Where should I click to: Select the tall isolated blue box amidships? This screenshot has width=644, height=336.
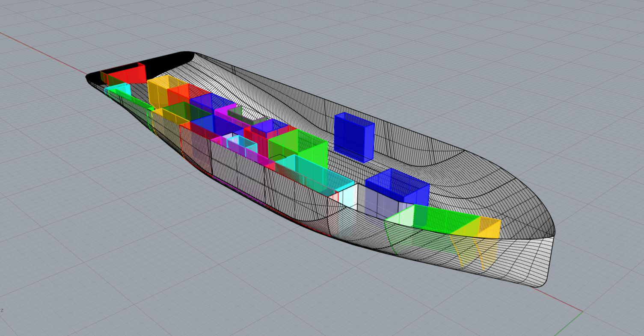coord(354,137)
